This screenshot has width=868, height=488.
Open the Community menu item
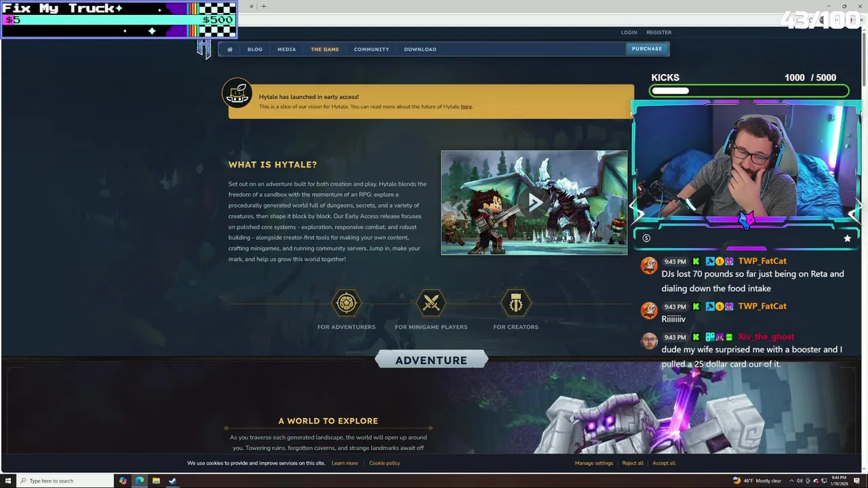point(372,49)
